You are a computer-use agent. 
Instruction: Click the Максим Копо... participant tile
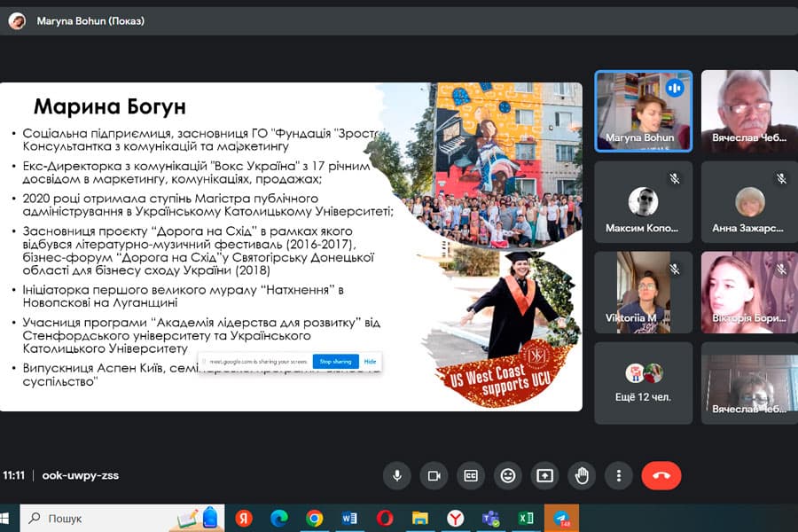pyautogui.click(x=643, y=202)
